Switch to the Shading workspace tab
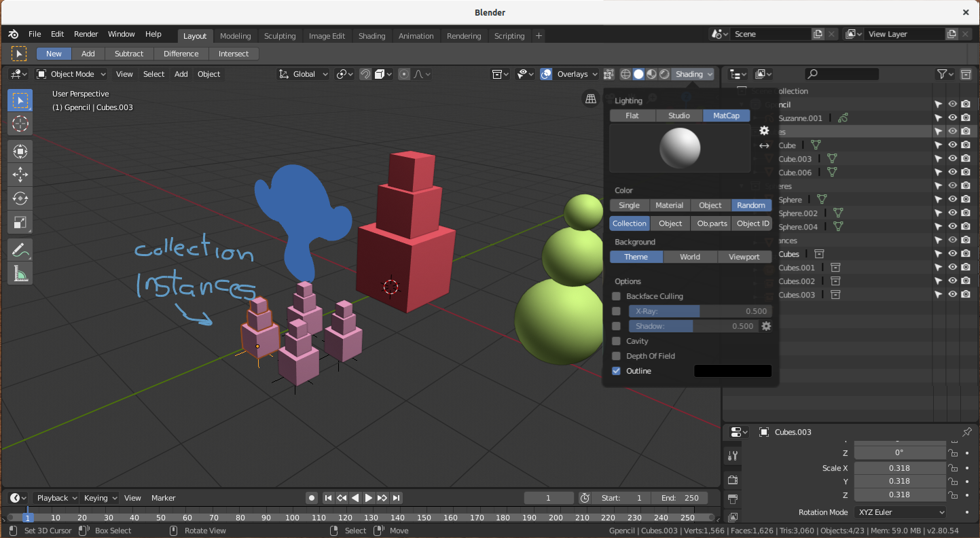The height and width of the screenshot is (538, 980). point(371,36)
